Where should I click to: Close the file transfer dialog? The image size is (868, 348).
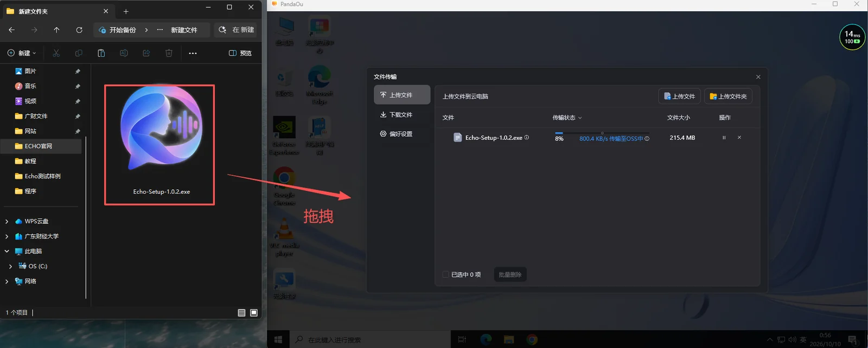point(758,77)
